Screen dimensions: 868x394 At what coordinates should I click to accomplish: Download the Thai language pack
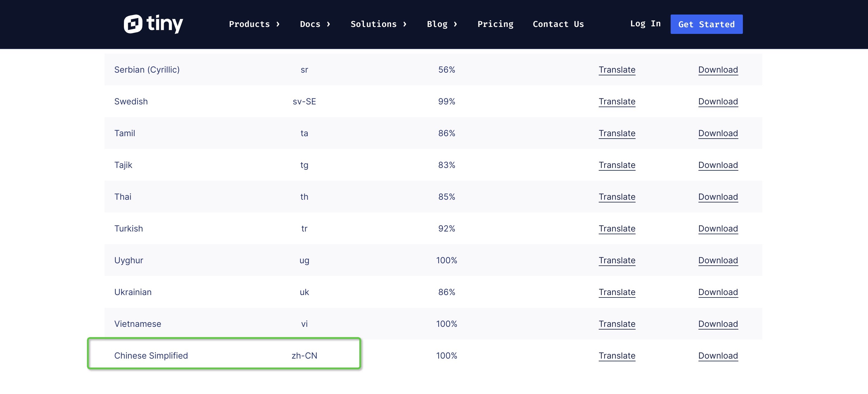click(x=718, y=197)
